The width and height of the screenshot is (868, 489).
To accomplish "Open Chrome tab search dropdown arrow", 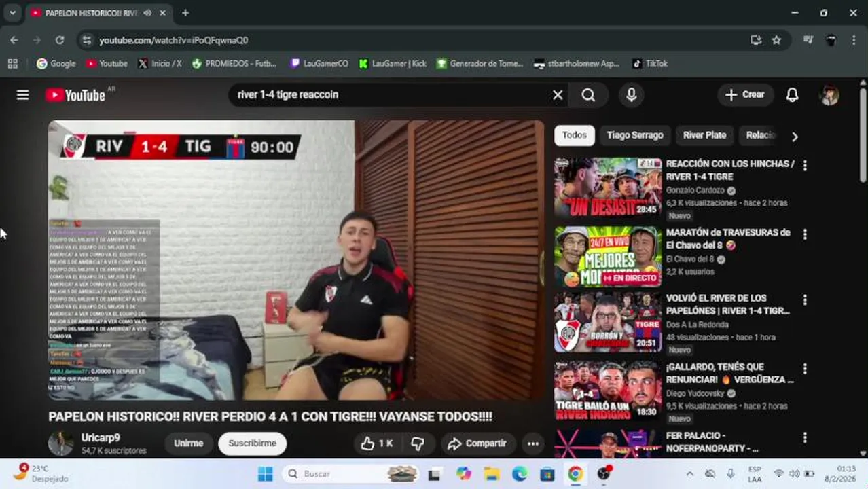I will pyautogui.click(x=12, y=13).
